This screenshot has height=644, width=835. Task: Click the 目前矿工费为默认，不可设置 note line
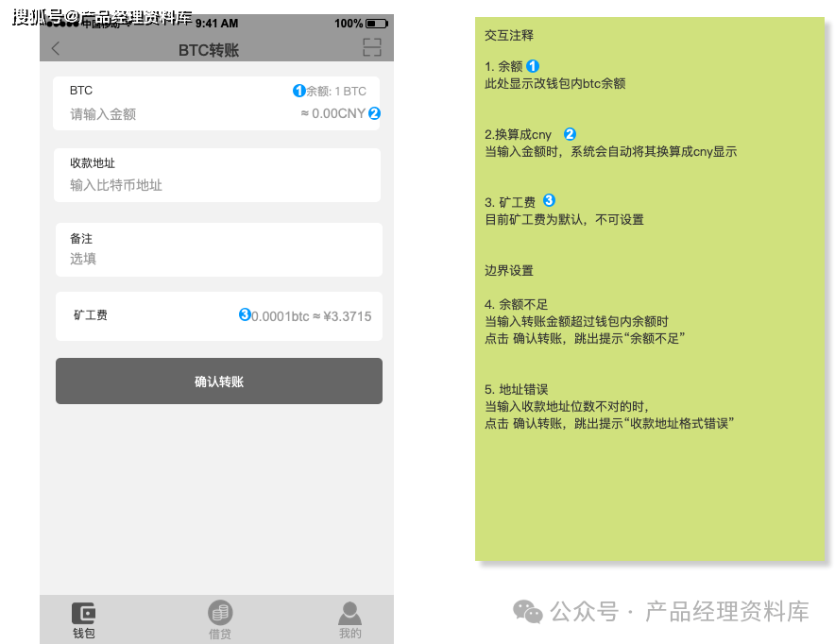pos(564,220)
